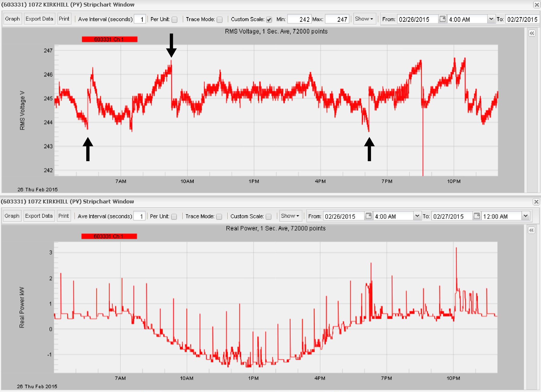Click the Graph button in the voltage window
The image size is (541, 392).
[x=12, y=19]
